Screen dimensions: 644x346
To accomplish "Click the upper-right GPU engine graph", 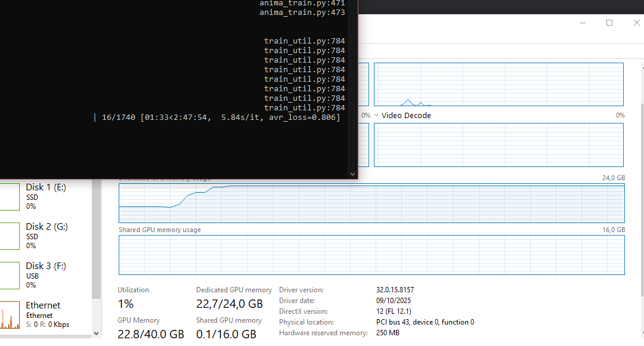I will 499,84.
